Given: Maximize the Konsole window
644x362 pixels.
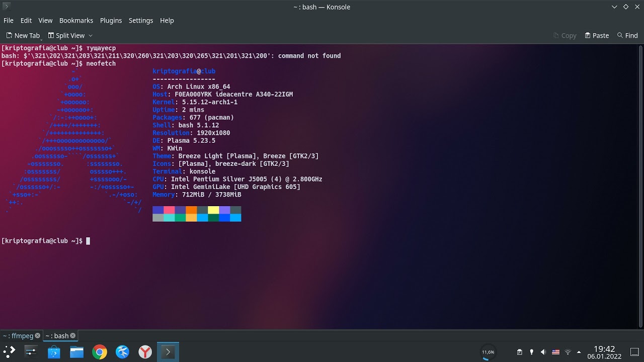Looking at the screenshot, I should [x=625, y=7].
